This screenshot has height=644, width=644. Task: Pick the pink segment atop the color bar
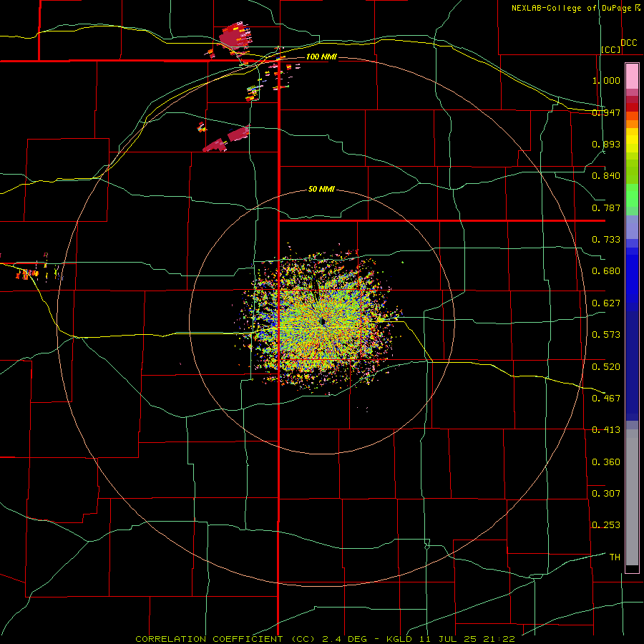click(632, 77)
